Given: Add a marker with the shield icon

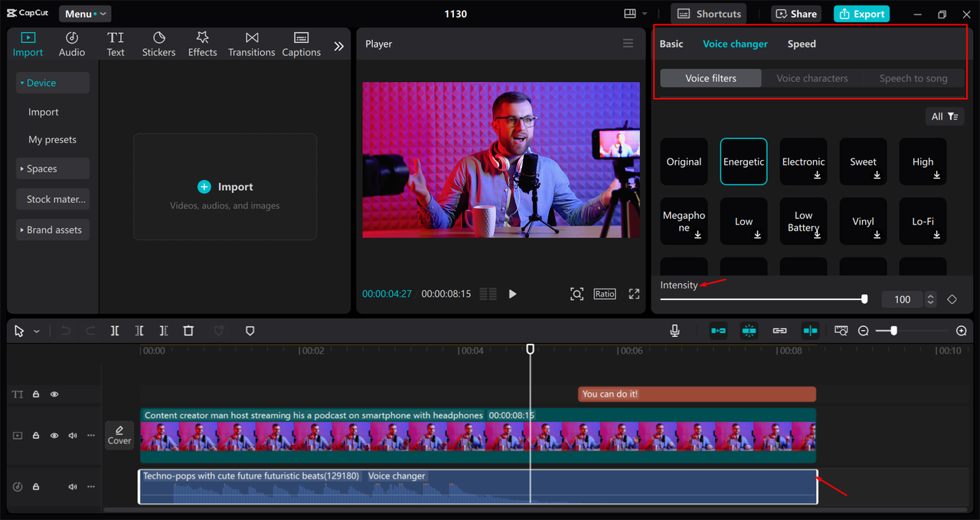Looking at the screenshot, I should tap(250, 331).
